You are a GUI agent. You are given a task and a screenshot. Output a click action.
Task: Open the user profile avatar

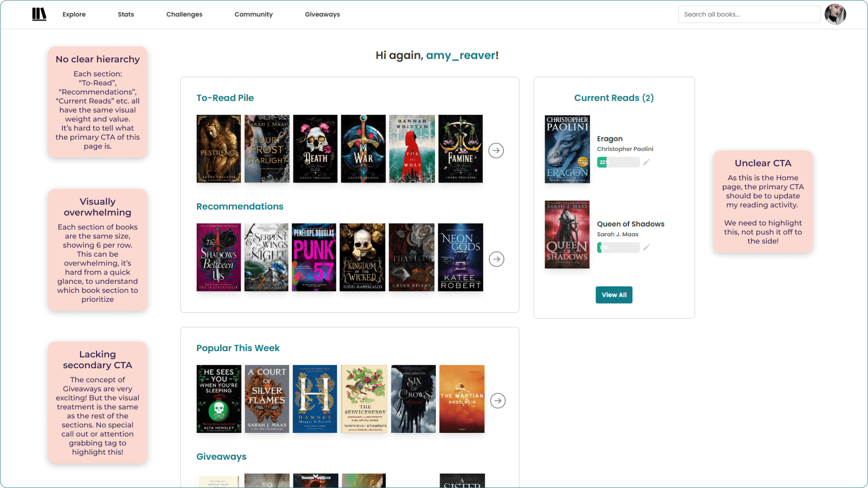[835, 14]
